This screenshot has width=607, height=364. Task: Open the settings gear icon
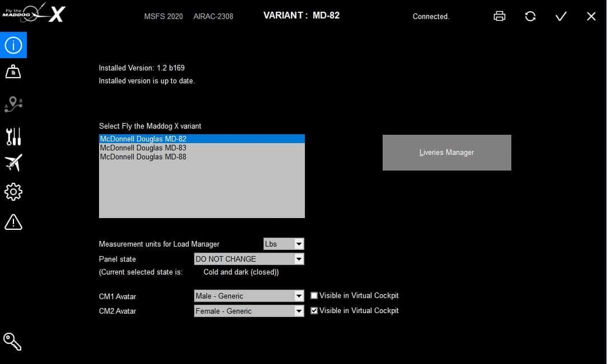click(13, 192)
